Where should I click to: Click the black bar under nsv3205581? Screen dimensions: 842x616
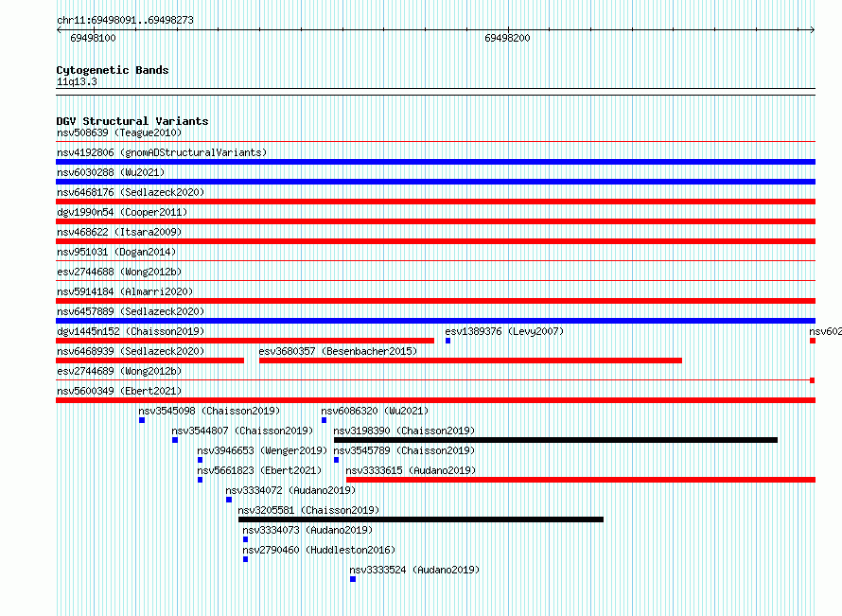tap(421, 519)
